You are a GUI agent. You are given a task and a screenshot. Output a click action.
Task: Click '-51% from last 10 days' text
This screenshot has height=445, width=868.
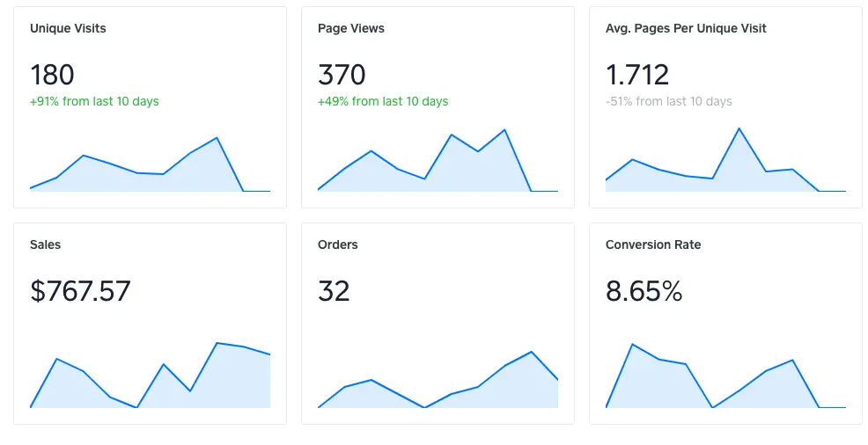[x=669, y=101]
